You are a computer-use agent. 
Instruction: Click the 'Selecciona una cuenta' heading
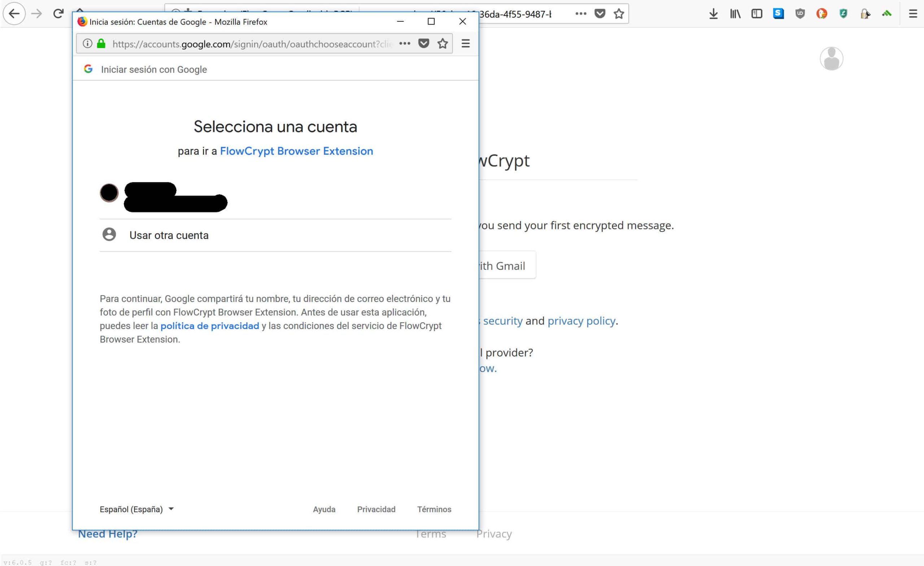tap(275, 126)
